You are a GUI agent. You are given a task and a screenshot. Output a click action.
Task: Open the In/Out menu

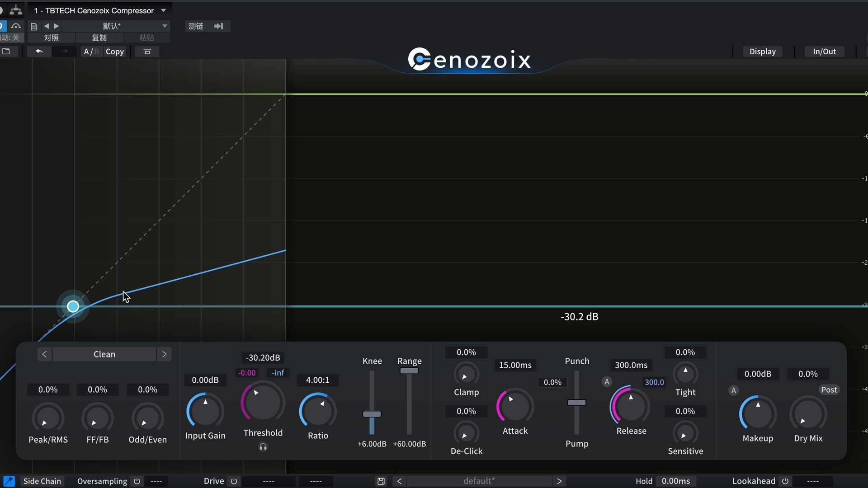pos(825,52)
